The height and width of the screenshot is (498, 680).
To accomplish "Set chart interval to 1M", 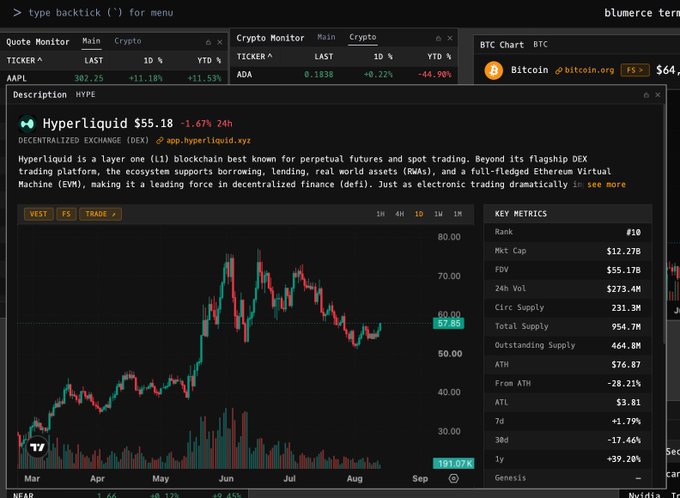I will point(458,214).
